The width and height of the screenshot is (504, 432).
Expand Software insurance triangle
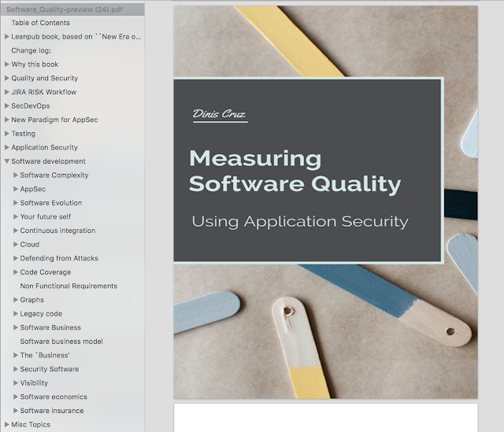point(15,411)
